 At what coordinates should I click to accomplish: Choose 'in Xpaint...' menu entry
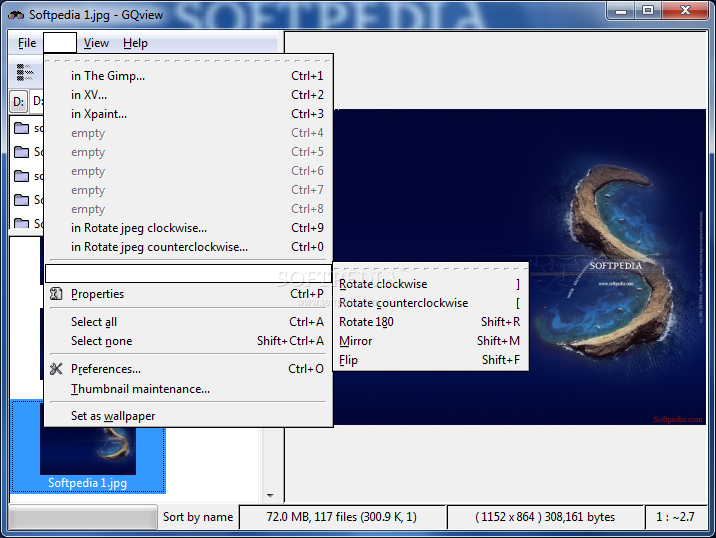point(188,114)
